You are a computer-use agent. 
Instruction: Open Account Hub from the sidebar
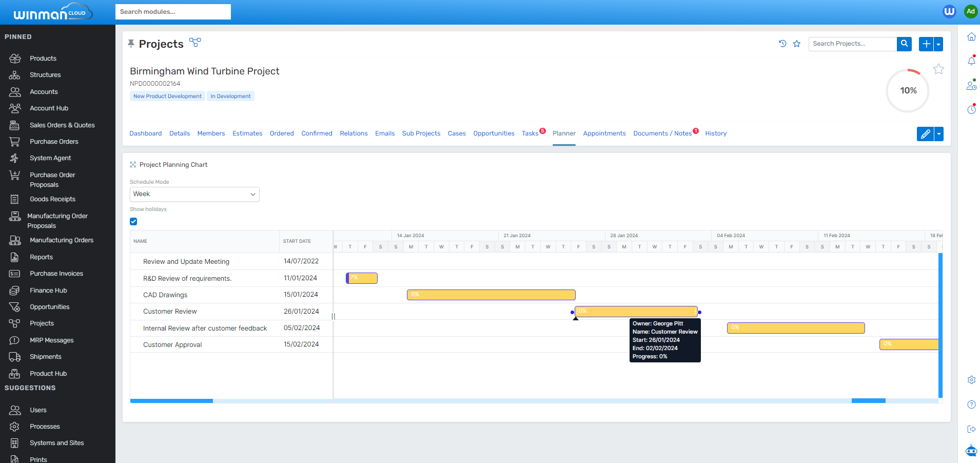pyautogui.click(x=49, y=108)
